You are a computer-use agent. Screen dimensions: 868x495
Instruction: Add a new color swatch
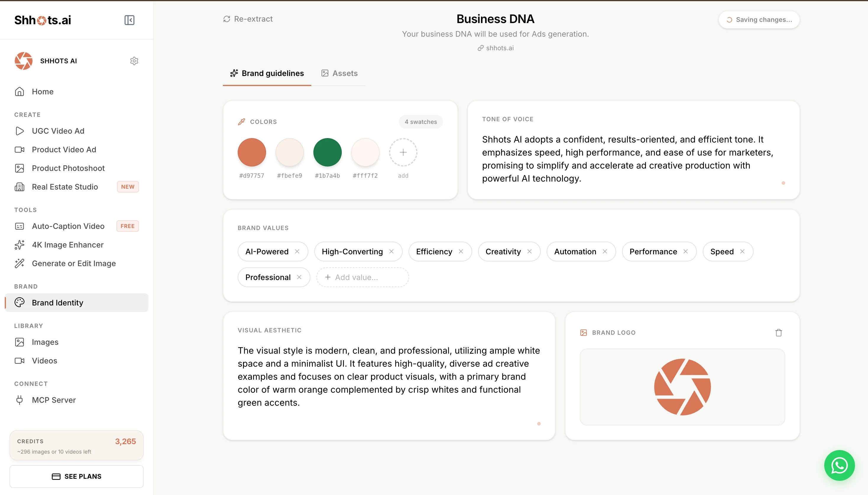(x=403, y=152)
